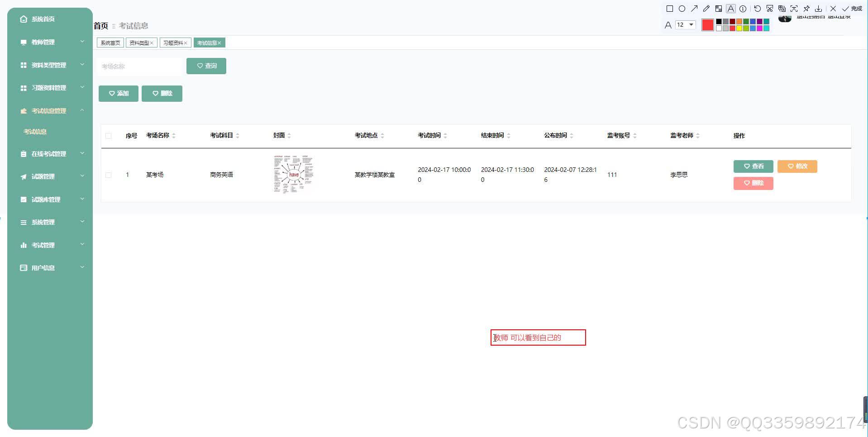This screenshot has height=437, width=868.
Task: Click the 试题库管理 chart icon
Action: (x=24, y=199)
